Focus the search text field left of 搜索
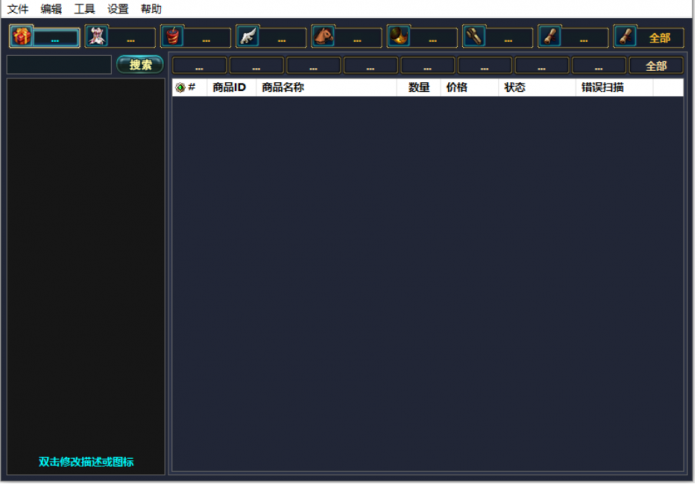The height and width of the screenshot is (484, 700). click(x=59, y=65)
